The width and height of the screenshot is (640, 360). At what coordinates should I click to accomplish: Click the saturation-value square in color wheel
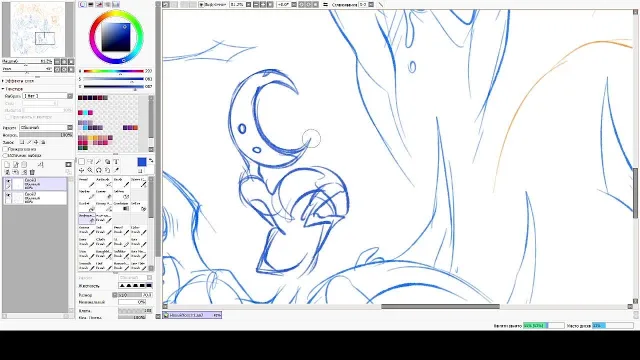(116, 37)
